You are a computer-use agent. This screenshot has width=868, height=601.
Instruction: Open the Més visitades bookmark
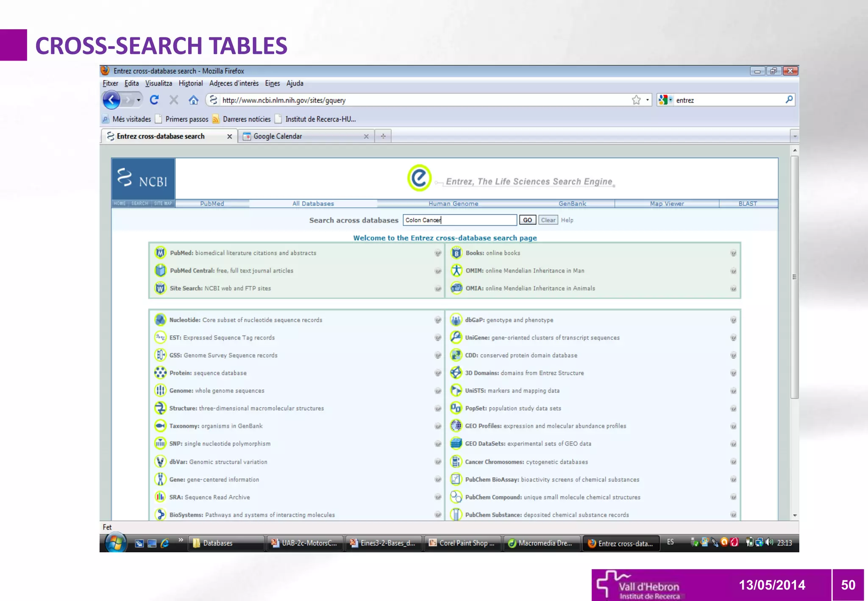127,119
